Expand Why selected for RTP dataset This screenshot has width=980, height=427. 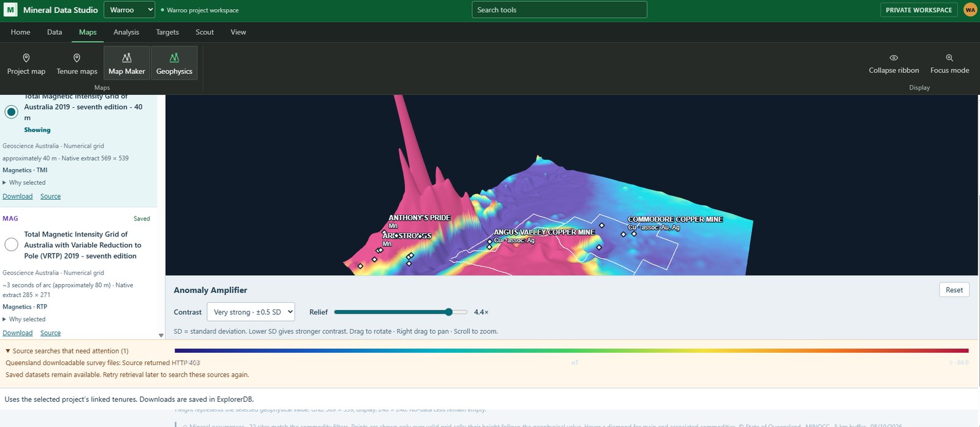pyautogui.click(x=24, y=319)
